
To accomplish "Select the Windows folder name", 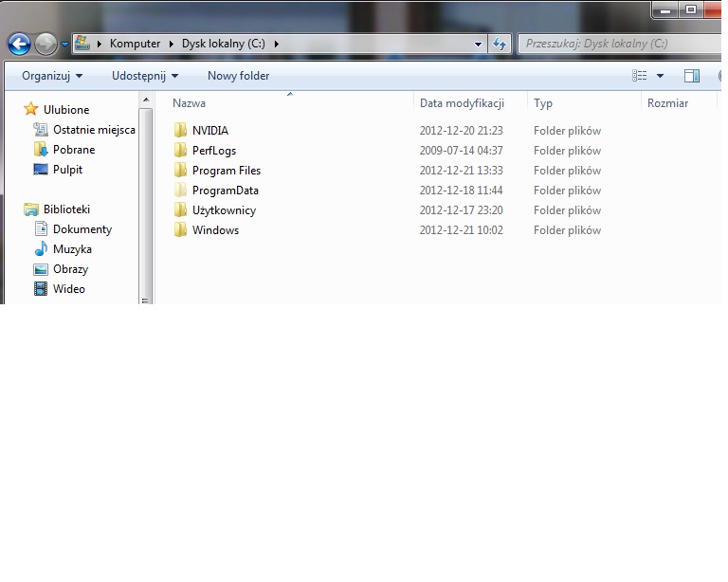I will pyautogui.click(x=215, y=230).
